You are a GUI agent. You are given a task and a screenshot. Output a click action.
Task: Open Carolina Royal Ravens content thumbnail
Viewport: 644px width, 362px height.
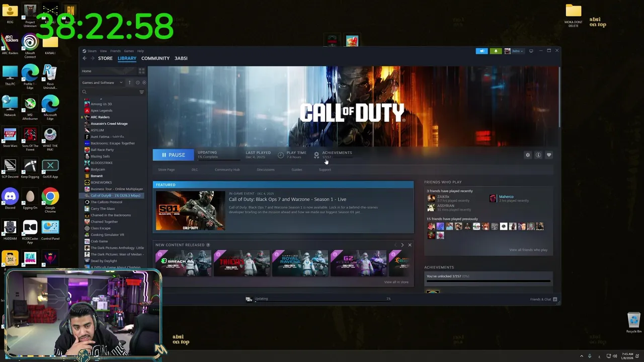click(300, 263)
